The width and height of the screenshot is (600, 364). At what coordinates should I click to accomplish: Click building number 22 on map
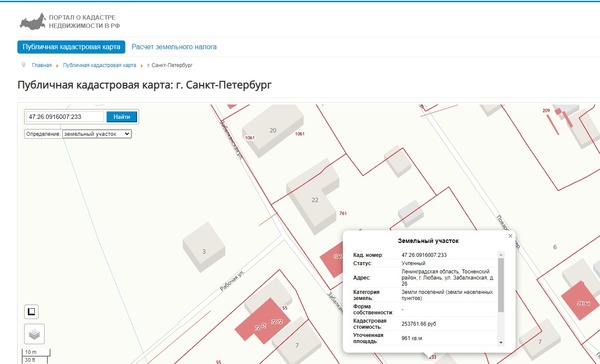(x=315, y=200)
